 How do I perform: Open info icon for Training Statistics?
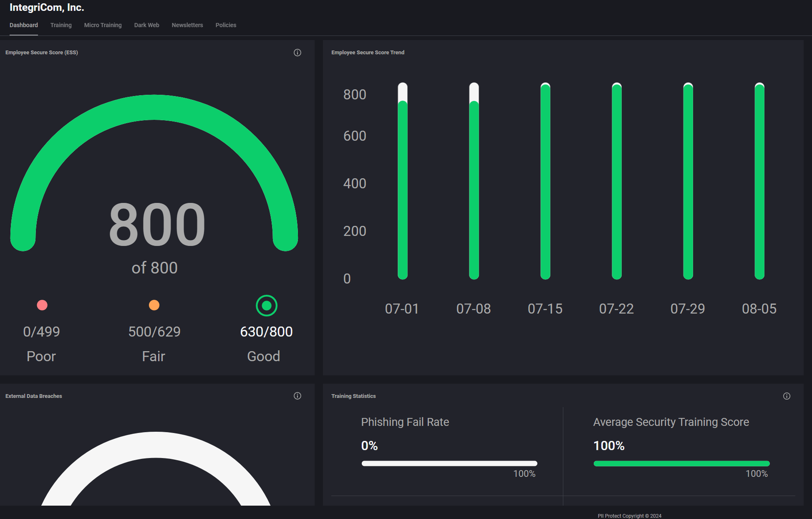click(x=787, y=396)
